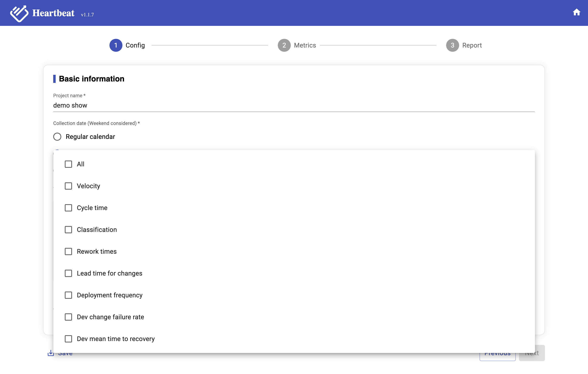Click the Report step label
The image size is (588, 374).
click(472, 45)
